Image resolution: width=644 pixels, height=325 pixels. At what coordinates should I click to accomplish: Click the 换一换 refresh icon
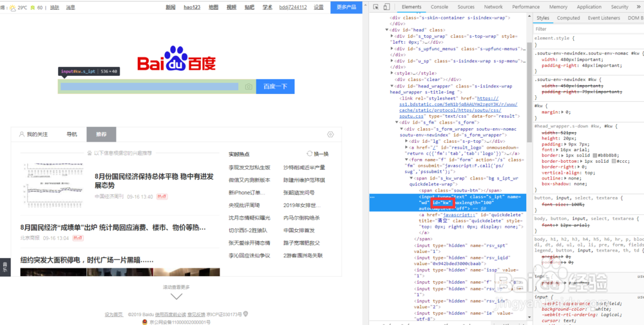coord(310,154)
